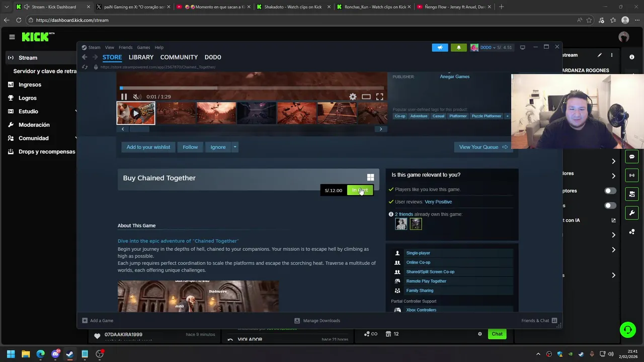Viewport: 644px width, 362px height.
Task: Click the Kick three-dot cluster icon
Action: 632,231
